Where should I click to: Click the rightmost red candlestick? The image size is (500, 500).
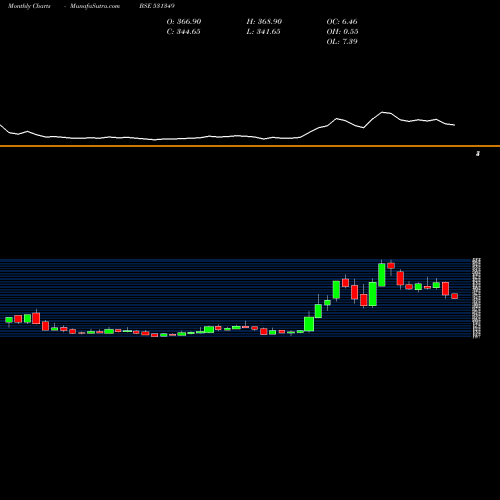tap(455, 296)
